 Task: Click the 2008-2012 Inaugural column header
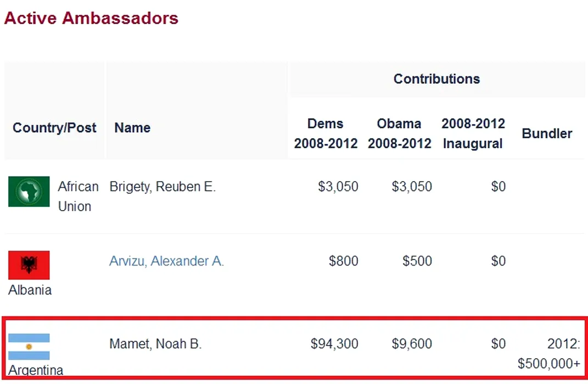[x=473, y=133]
